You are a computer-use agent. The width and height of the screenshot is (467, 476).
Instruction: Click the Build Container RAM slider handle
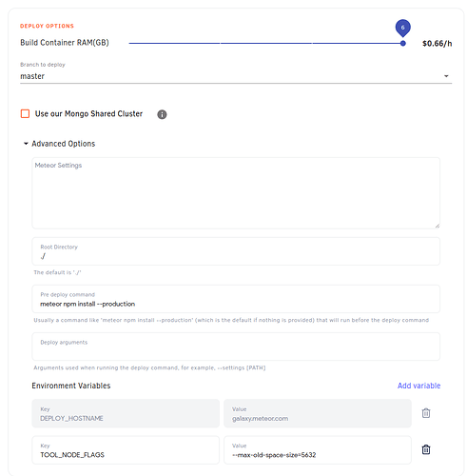tap(402, 43)
